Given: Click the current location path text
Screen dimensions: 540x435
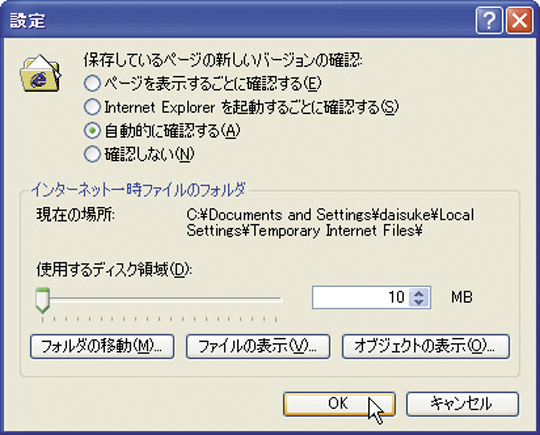Looking at the screenshot, I should 330,222.
